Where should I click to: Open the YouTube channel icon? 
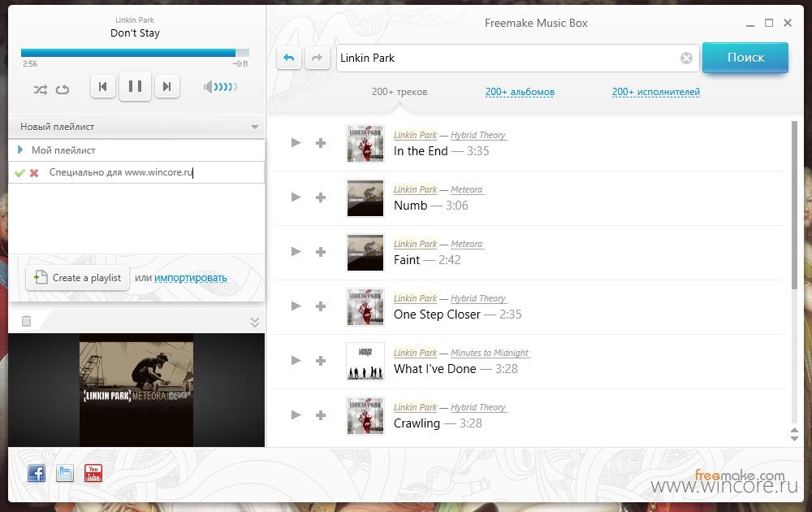93,473
